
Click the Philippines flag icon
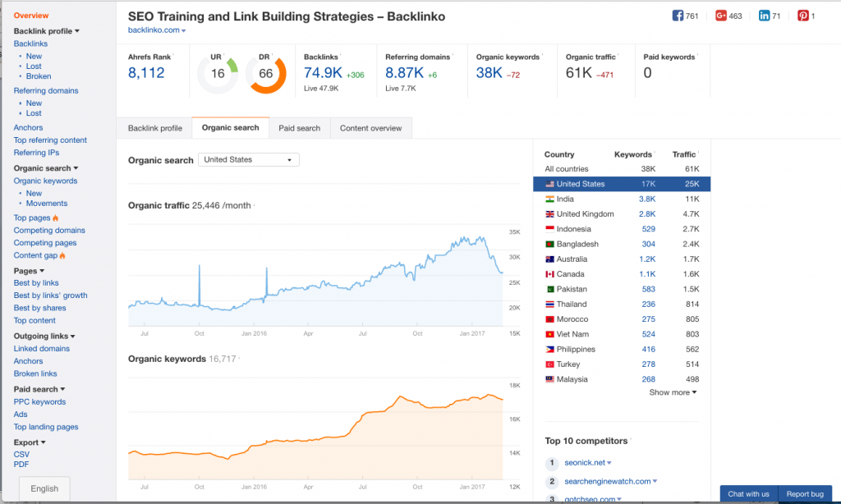pyautogui.click(x=549, y=349)
